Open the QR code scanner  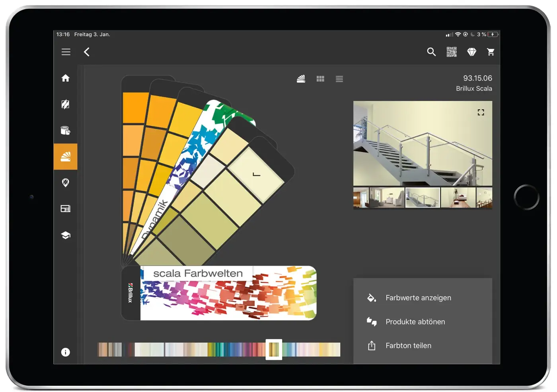click(x=452, y=52)
